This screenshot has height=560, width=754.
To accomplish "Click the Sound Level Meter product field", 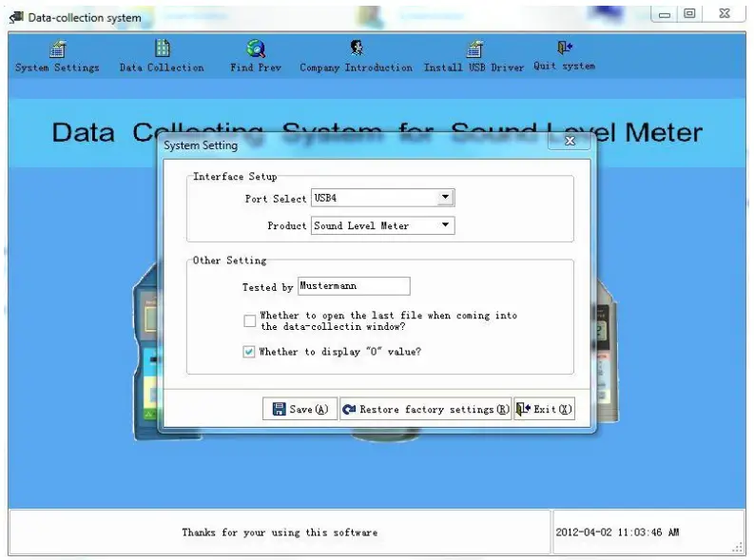I will pos(383,225).
